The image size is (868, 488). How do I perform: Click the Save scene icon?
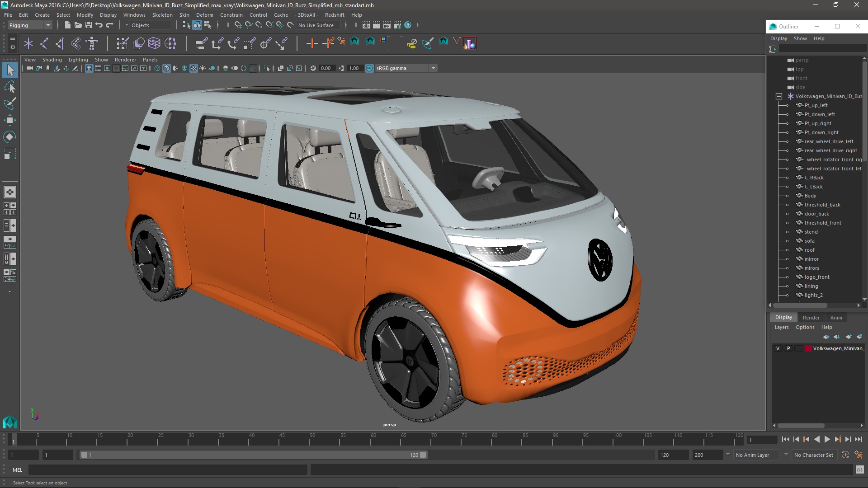click(x=89, y=25)
